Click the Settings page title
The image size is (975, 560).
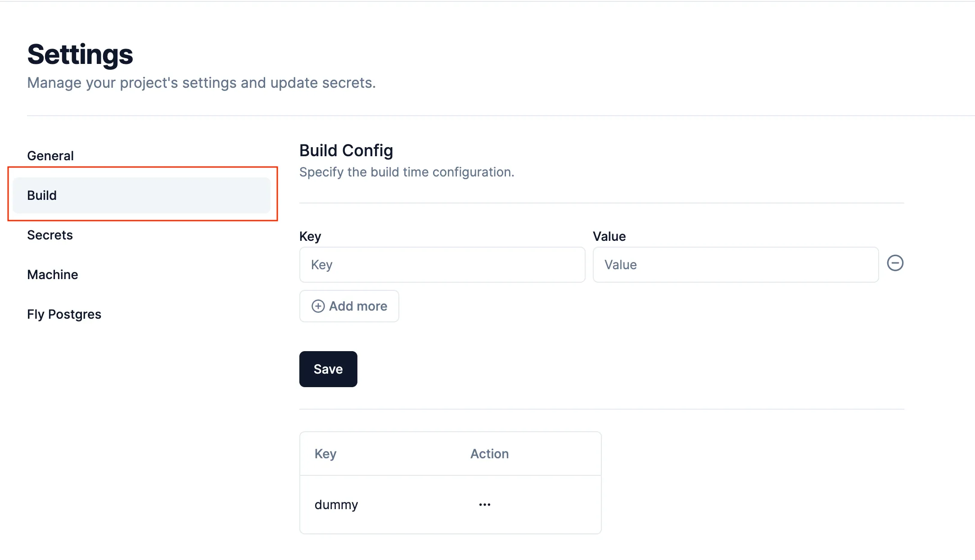[x=80, y=54]
